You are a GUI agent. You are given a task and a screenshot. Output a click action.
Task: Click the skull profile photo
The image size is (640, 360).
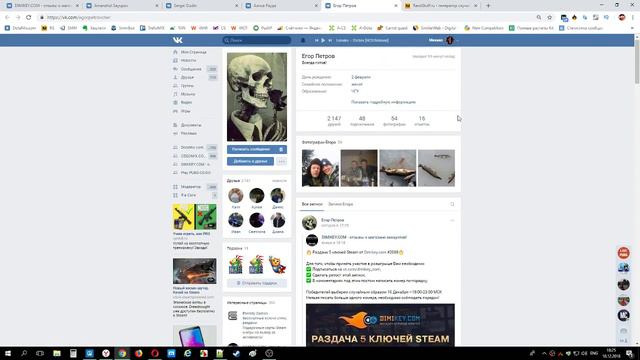point(257,97)
